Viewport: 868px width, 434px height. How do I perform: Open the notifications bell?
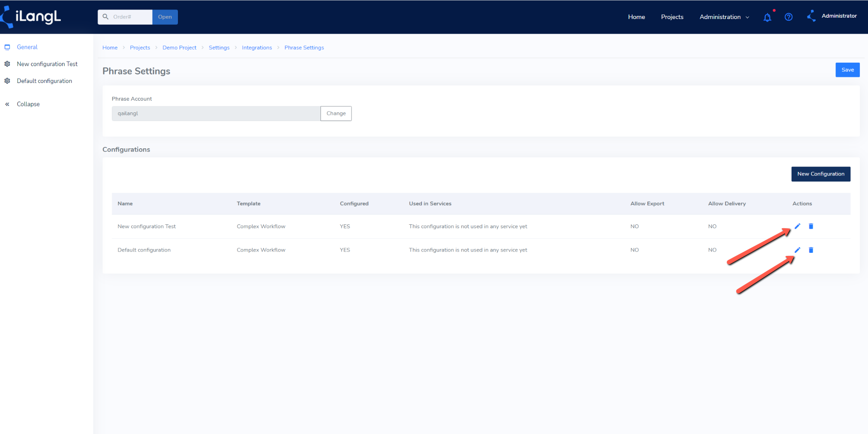(767, 17)
